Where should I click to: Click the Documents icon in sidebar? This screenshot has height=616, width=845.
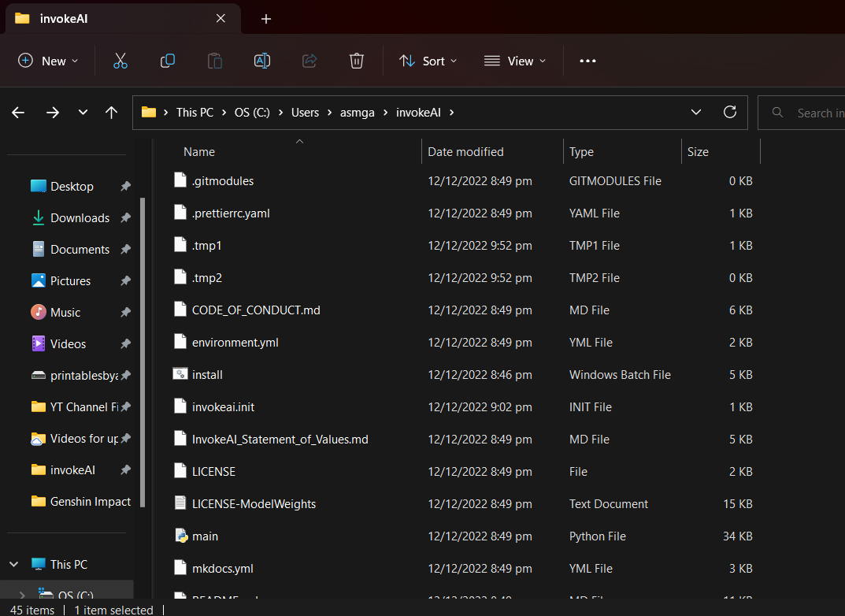(39, 249)
